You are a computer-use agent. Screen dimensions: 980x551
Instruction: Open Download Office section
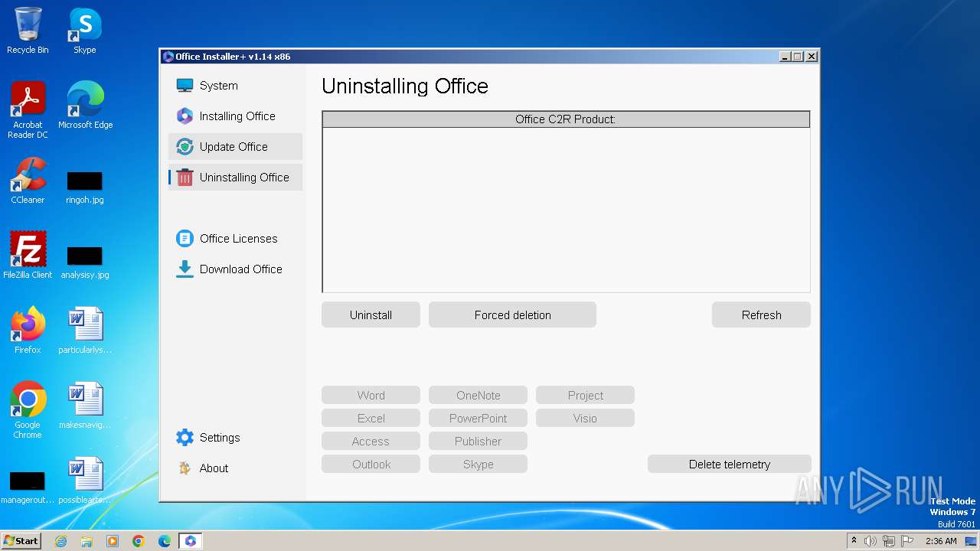pyautogui.click(x=235, y=269)
